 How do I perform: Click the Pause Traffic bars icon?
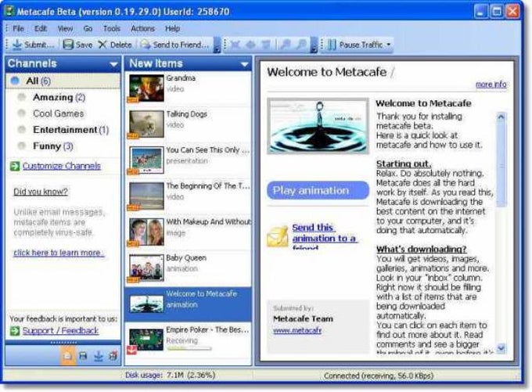pos(332,45)
